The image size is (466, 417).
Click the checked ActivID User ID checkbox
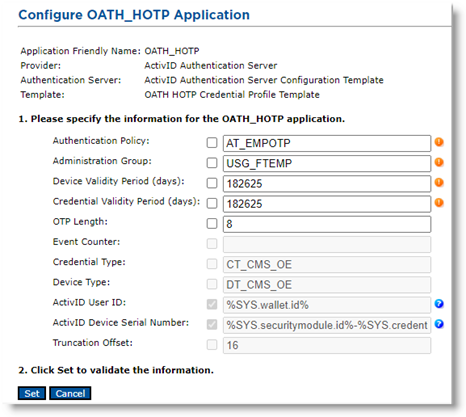click(x=212, y=304)
